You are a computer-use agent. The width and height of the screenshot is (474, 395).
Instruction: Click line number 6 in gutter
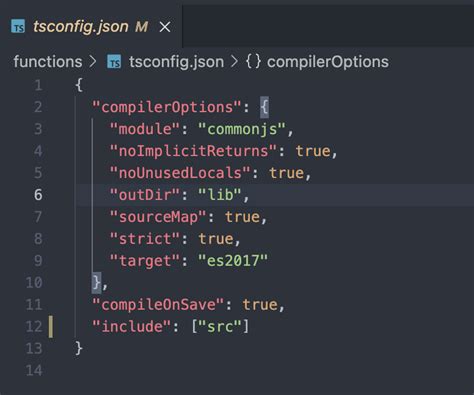click(38, 195)
